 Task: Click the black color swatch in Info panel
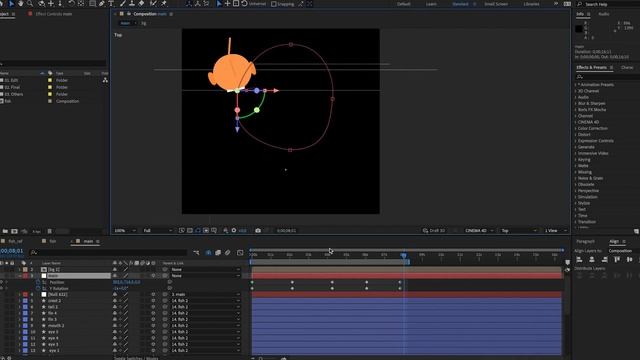click(579, 29)
